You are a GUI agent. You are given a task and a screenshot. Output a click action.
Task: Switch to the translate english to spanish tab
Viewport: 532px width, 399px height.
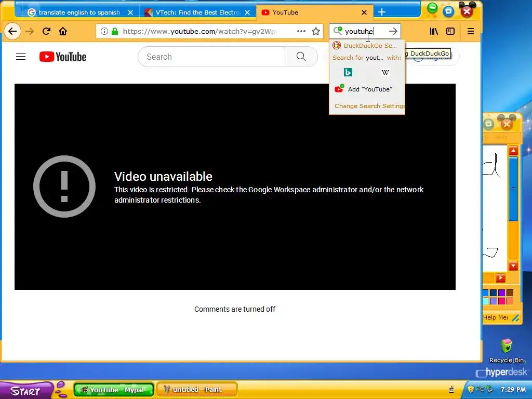pyautogui.click(x=79, y=12)
